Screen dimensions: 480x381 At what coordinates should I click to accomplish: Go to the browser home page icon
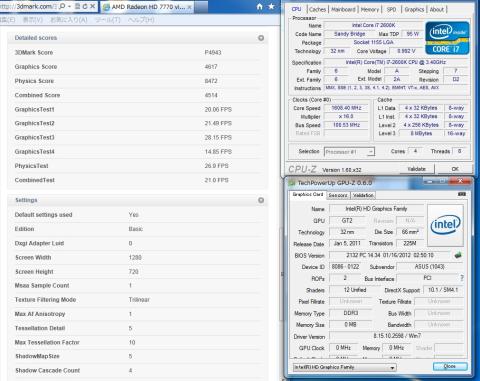(x=260, y=6)
